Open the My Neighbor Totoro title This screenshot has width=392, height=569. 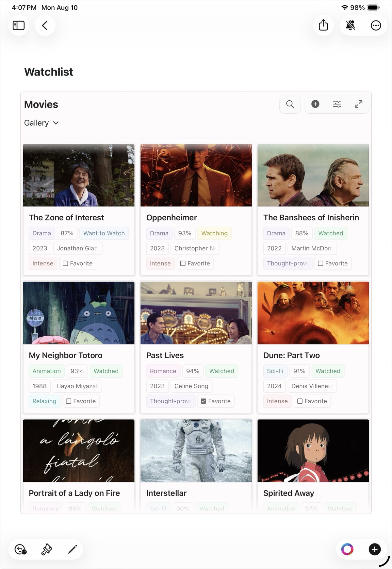click(66, 356)
